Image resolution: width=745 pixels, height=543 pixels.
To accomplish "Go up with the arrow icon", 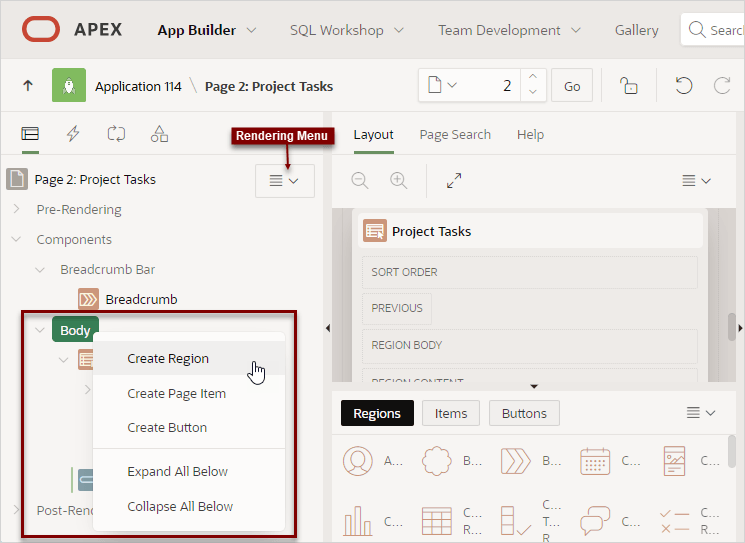I will coord(28,86).
